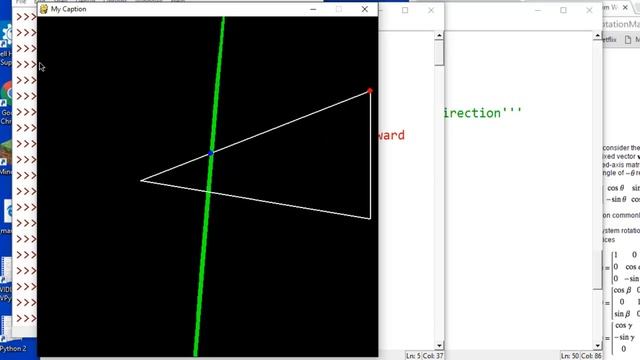The height and width of the screenshot is (360, 640).
Task: Click the 'Ln: 50 Col: 86' status text
Action: pyautogui.click(x=580, y=356)
